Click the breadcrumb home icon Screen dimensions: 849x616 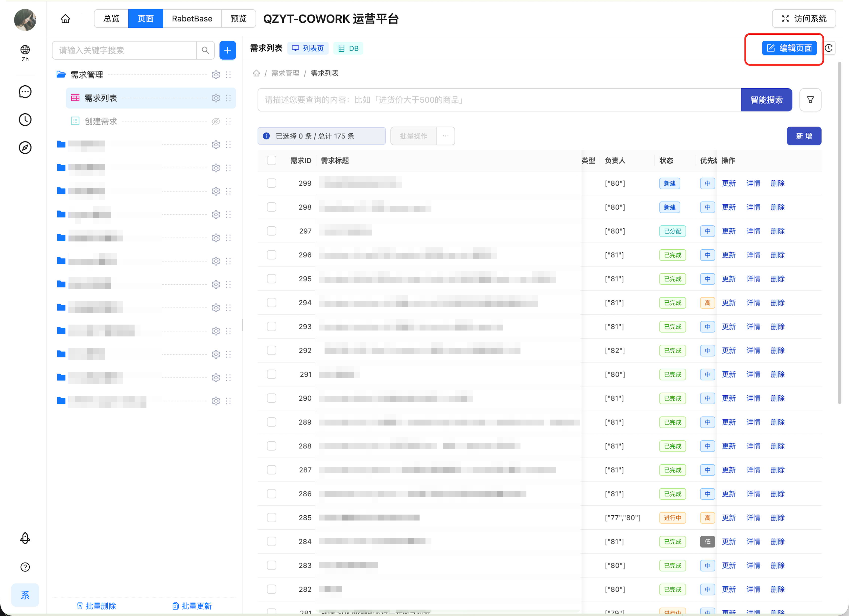click(257, 73)
